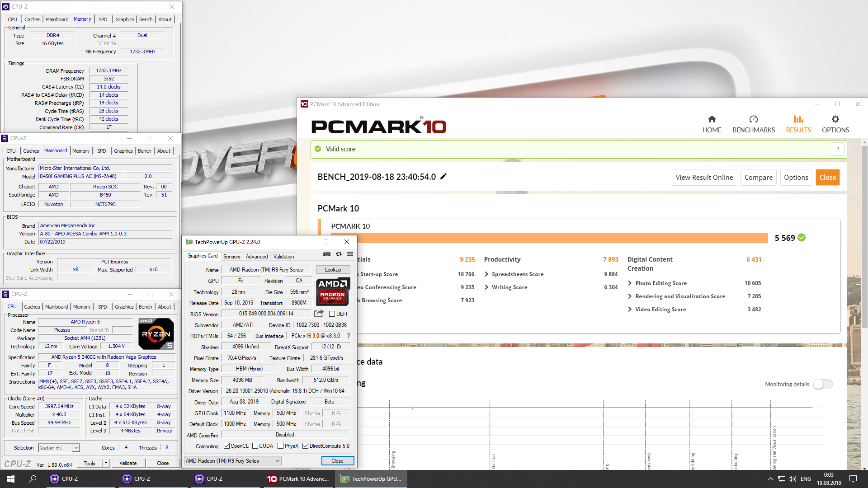This screenshot has width=868, height=488.
Task: Take GPU-Z screenshot with camera icon
Action: (x=327, y=254)
